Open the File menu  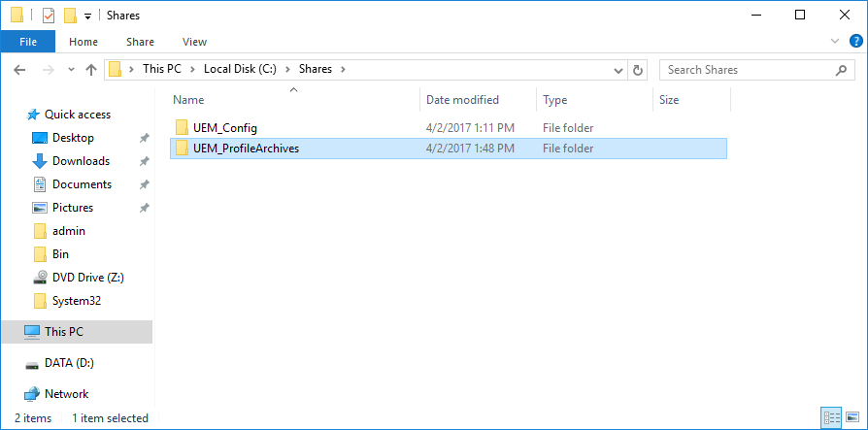coord(28,42)
